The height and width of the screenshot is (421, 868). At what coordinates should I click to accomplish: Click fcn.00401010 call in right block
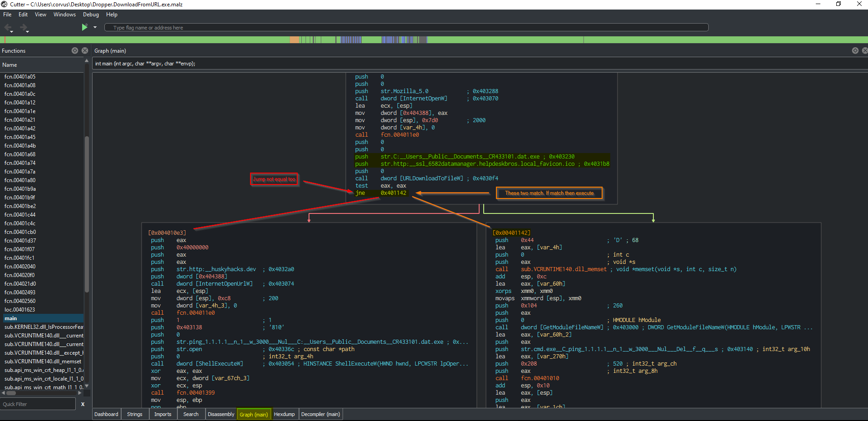[540, 378]
